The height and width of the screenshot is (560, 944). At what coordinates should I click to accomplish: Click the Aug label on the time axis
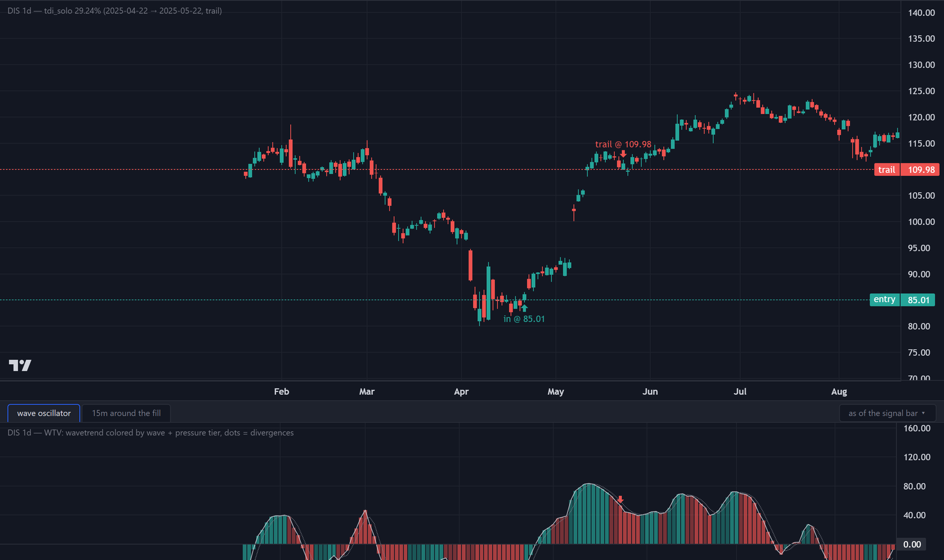click(x=839, y=391)
